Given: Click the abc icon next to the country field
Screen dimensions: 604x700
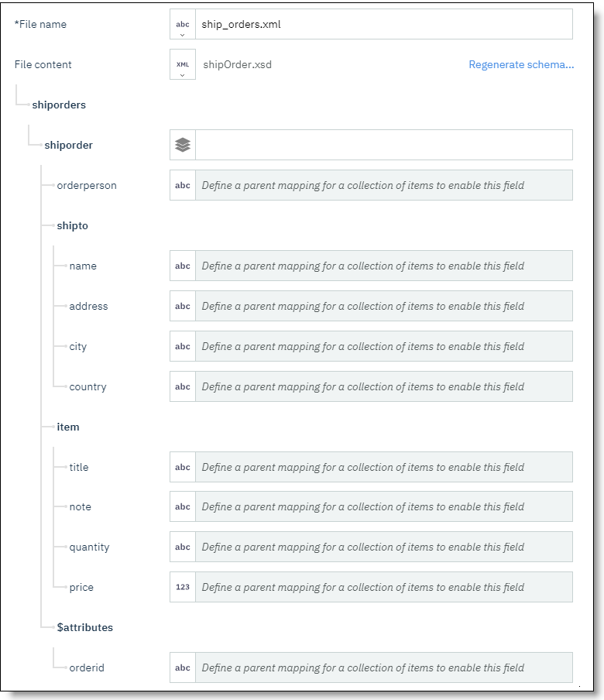Looking at the screenshot, I should click(x=182, y=386).
